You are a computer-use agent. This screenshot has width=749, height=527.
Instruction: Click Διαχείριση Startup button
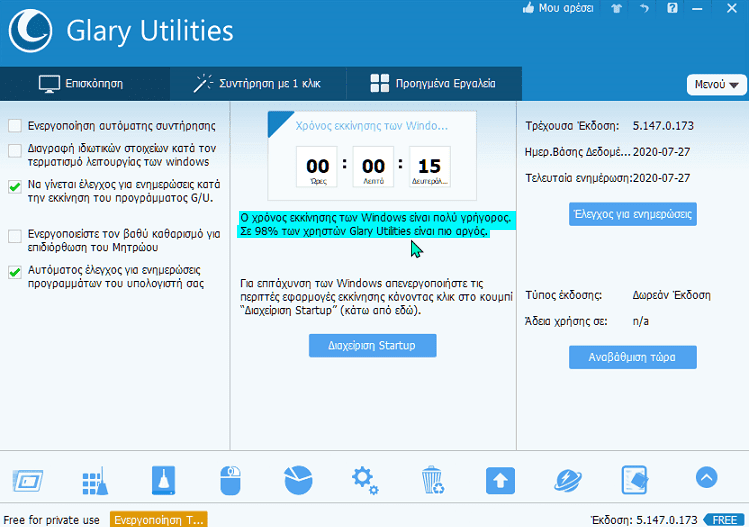(x=373, y=345)
